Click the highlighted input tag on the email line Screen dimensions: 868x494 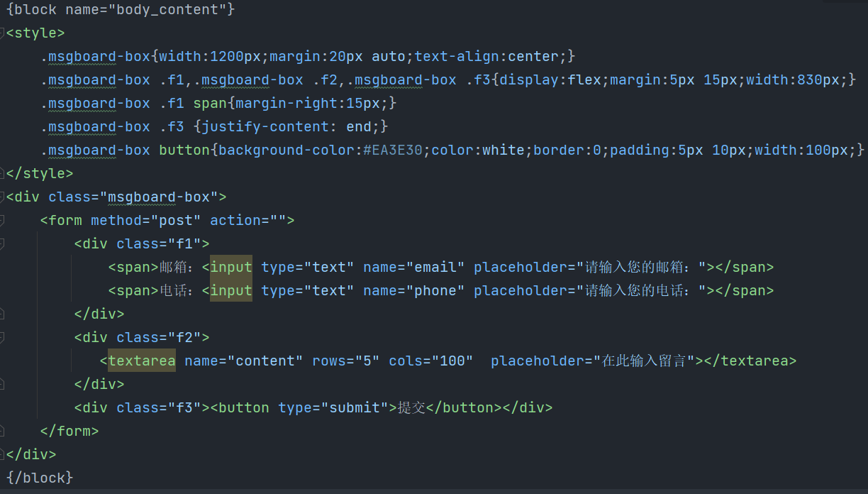pyautogui.click(x=231, y=267)
